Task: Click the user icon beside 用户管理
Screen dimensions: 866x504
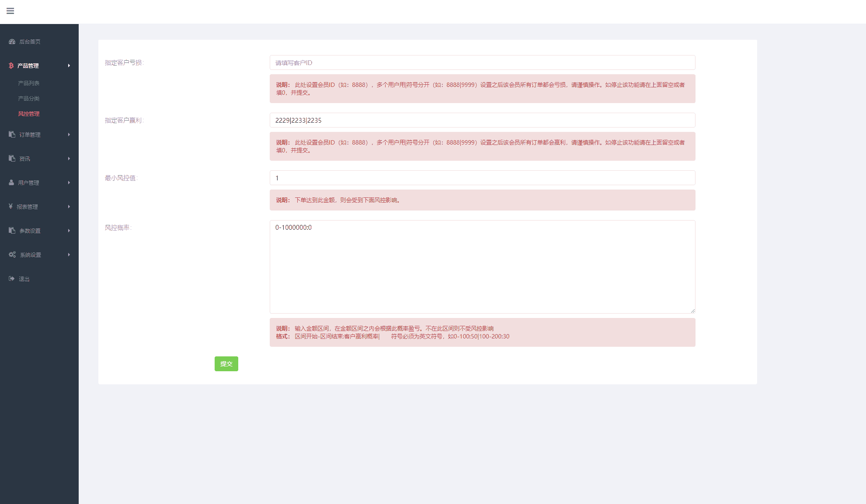Action: [11, 183]
